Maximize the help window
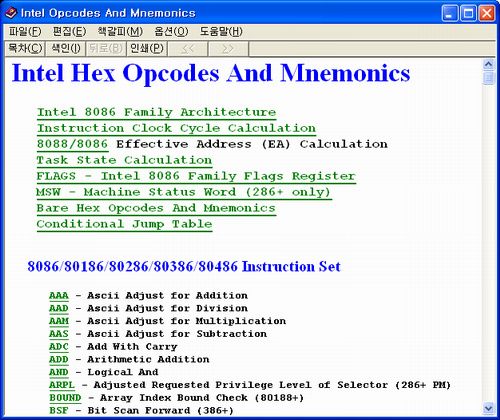Screen dimensions: 500x420 [x=468, y=14]
